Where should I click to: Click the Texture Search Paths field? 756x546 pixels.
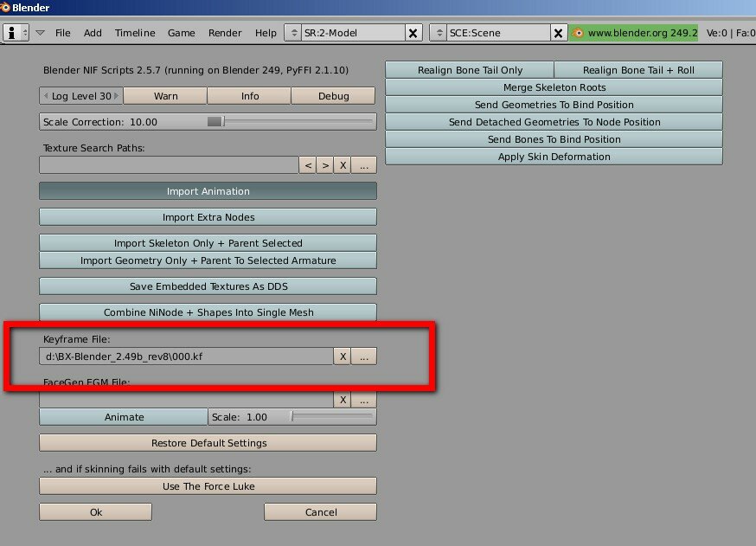[x=169, y=165]
